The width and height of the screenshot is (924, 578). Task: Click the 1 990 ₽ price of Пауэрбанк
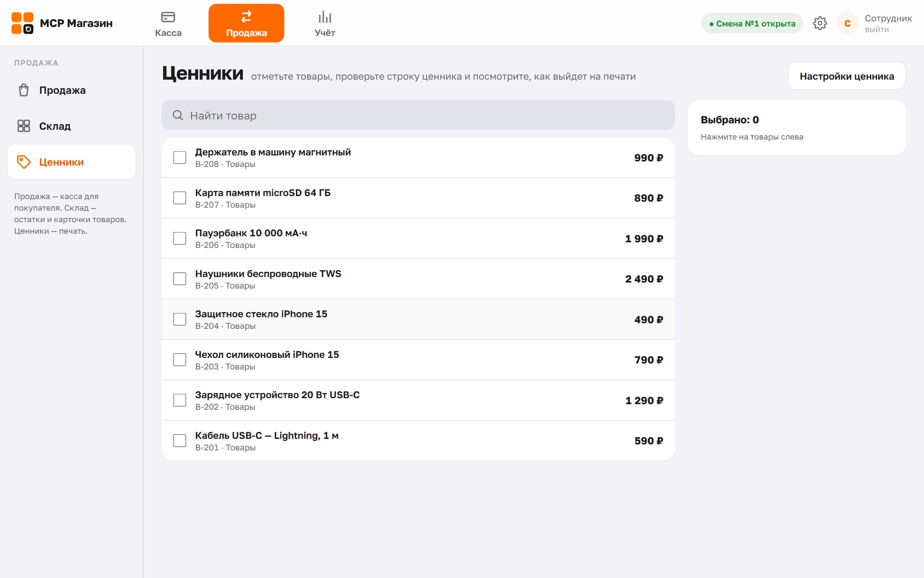pyautogui.click(x=644, y=239)
